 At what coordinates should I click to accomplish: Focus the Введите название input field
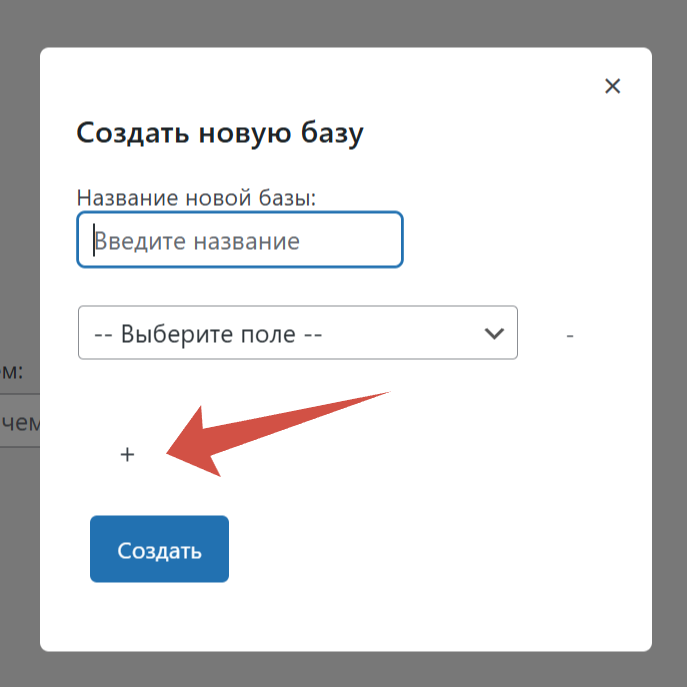[240, 240]
